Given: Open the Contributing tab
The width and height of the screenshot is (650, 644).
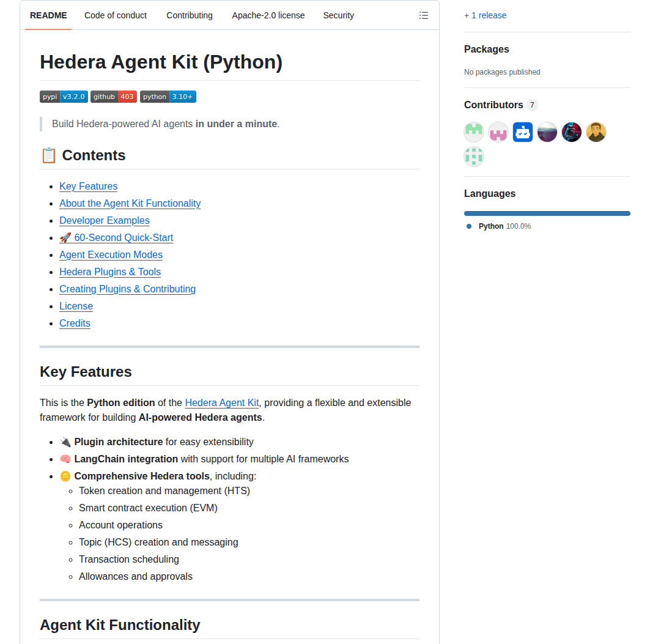Looking at the screenshot, I should click(189, 15).
